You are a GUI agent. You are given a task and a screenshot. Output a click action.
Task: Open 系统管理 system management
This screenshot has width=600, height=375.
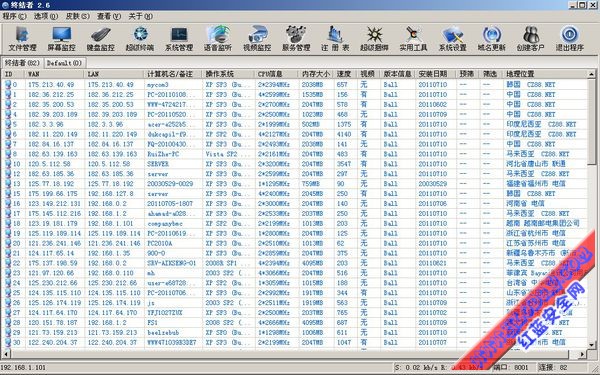[x=179, y=39]
